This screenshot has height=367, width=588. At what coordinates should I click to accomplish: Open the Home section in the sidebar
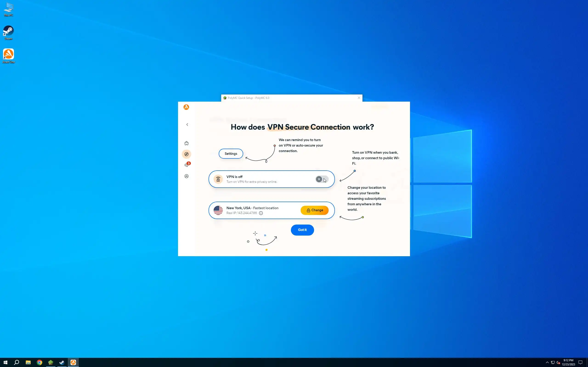click(x=186, y=143)
